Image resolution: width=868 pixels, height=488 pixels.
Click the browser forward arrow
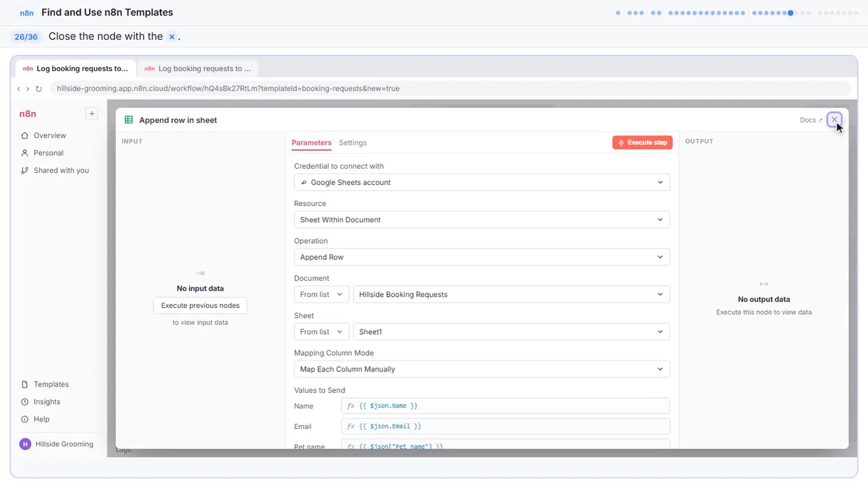[x=28, y=89]
